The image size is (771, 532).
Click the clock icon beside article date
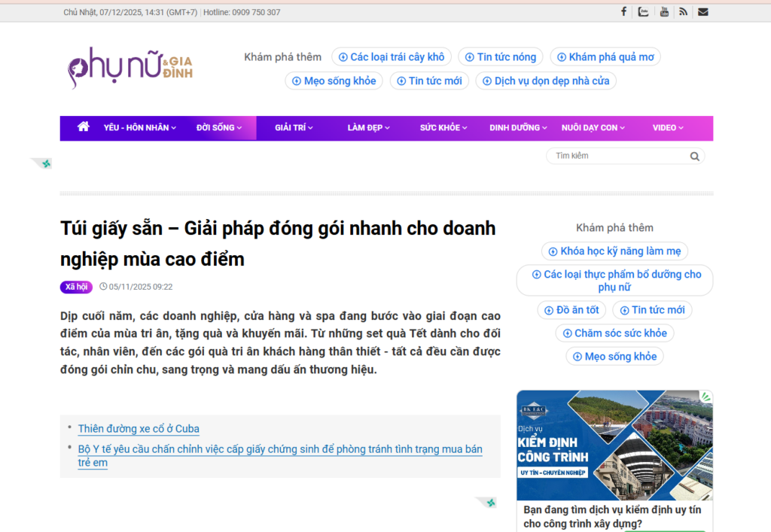(x=103, y=287)
